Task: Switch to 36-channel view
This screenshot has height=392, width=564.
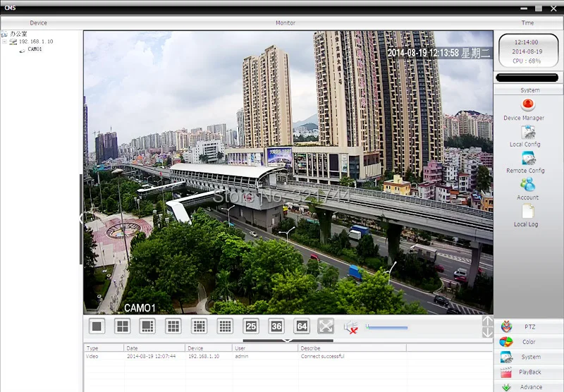Action: (276, 326)
